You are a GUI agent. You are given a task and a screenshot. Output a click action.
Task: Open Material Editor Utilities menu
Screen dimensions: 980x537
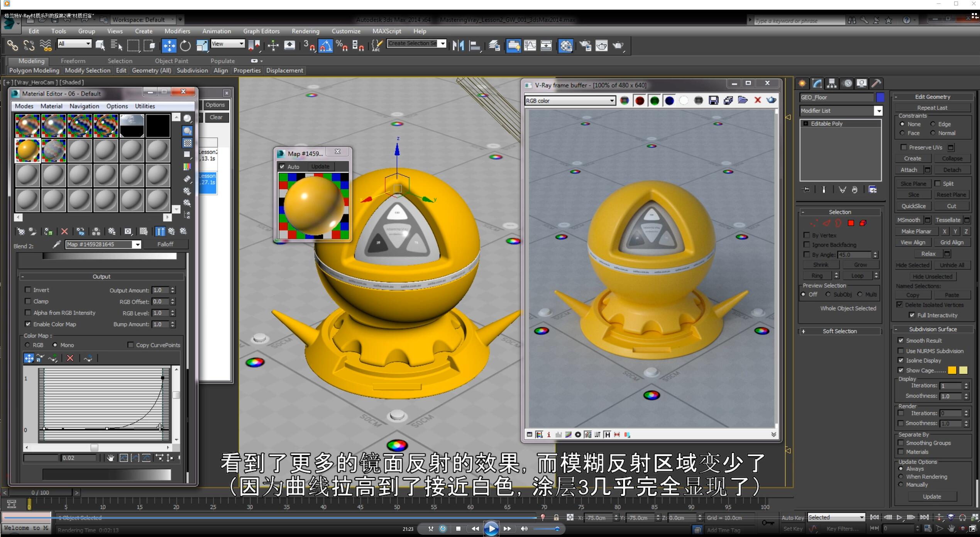click(145, 106)
